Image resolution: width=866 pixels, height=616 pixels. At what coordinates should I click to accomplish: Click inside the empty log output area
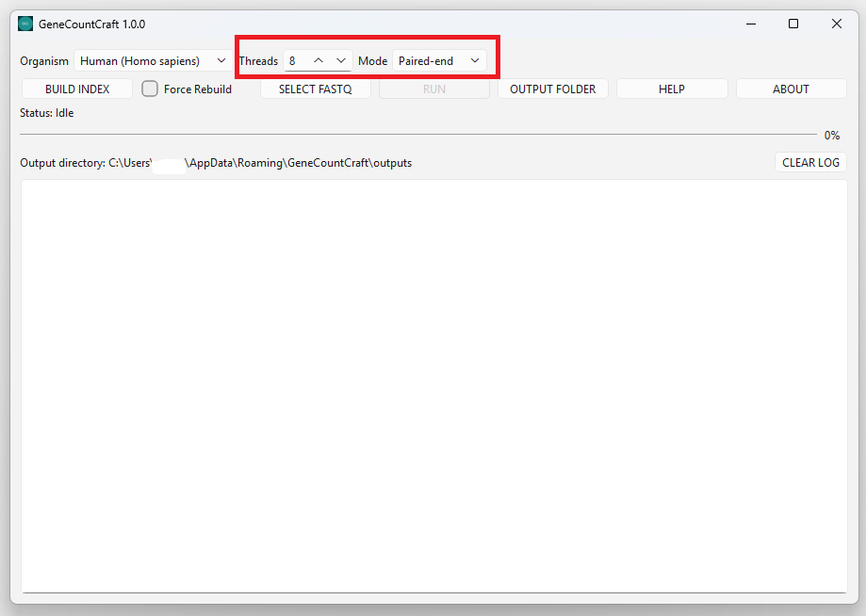pyautogui.click(x=433, y=386)
